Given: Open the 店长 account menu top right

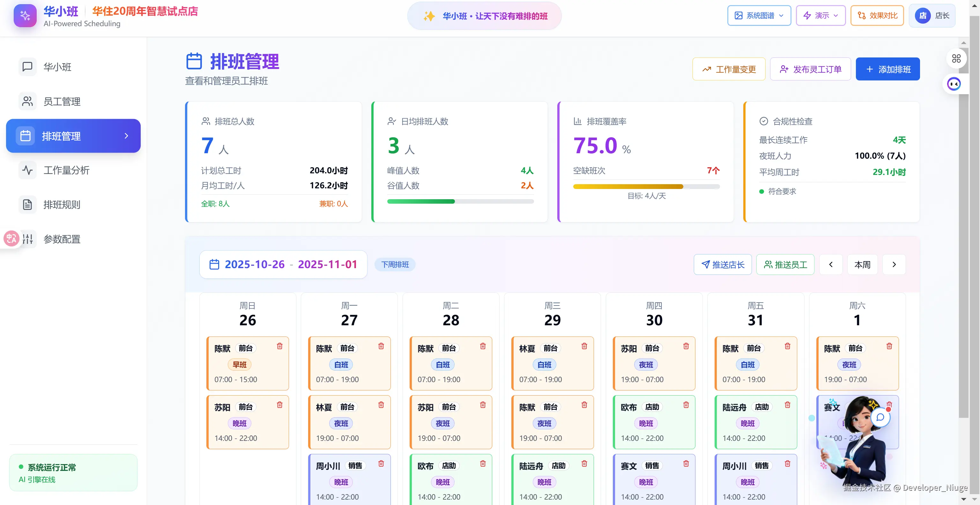Looking at the screenshot, I should pyautogui.click(x=932, y=15).
